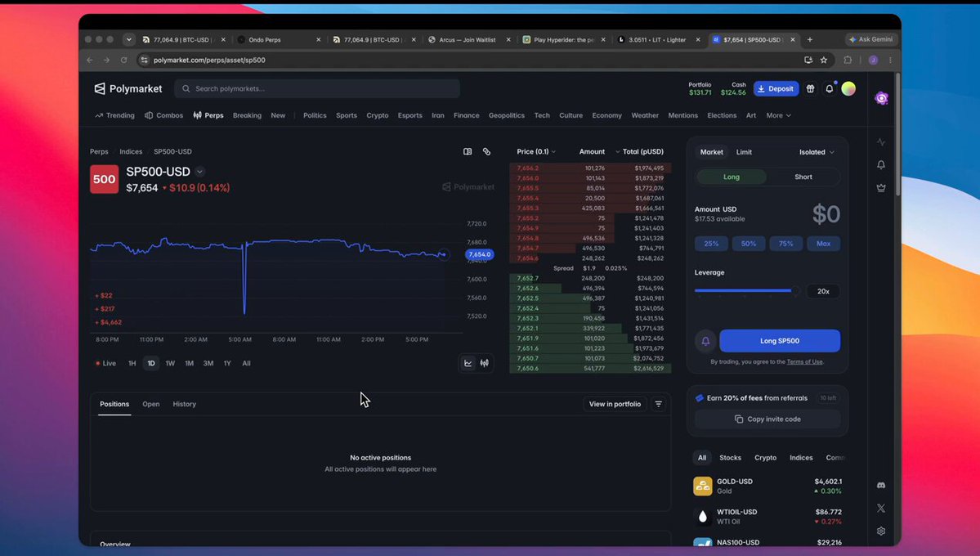
Task: Toggle the order book layout icon
Action: (468, 151)
